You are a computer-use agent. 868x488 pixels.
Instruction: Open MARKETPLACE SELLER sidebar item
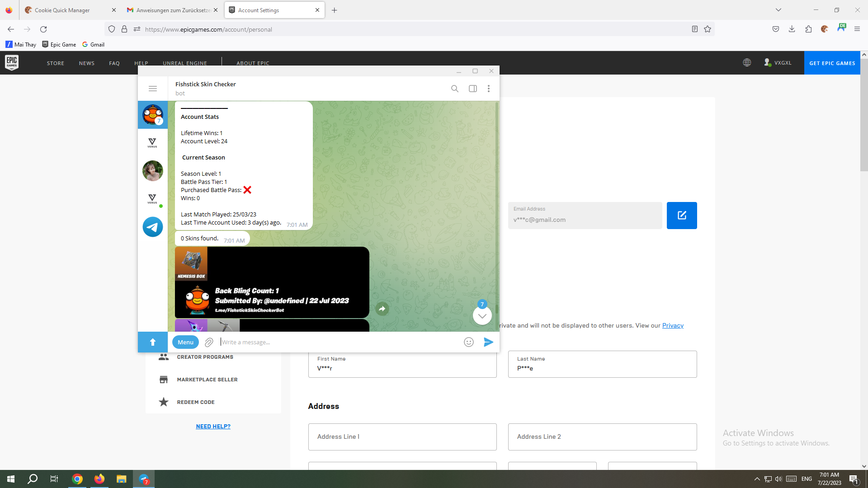click(x=207, y=380)
